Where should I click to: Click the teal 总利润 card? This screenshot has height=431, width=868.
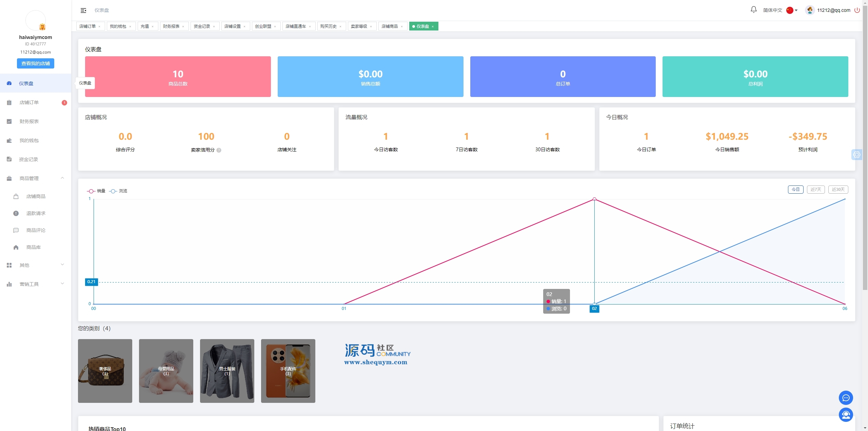[x=755, y=77]
